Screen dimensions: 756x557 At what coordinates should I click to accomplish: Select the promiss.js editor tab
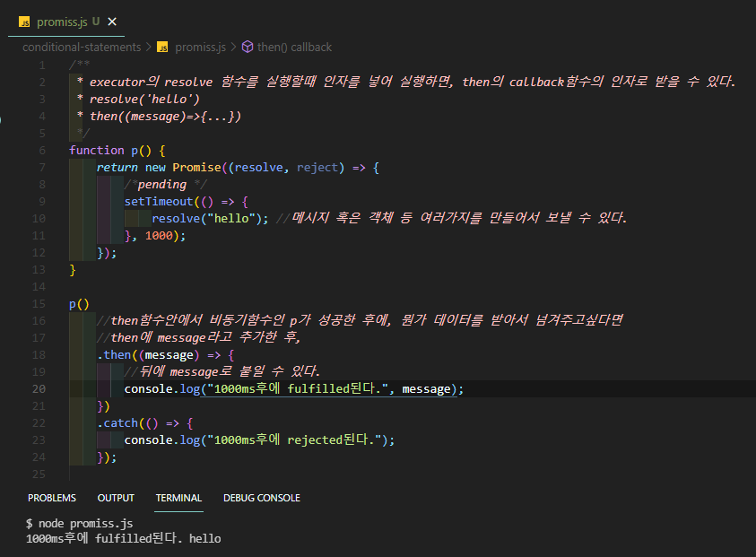pos(66,22)
